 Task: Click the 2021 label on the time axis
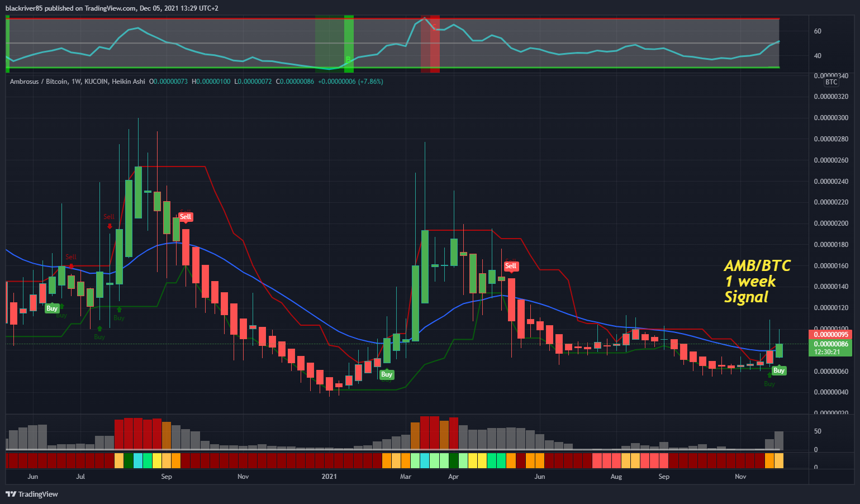click(x=329, y=477)
